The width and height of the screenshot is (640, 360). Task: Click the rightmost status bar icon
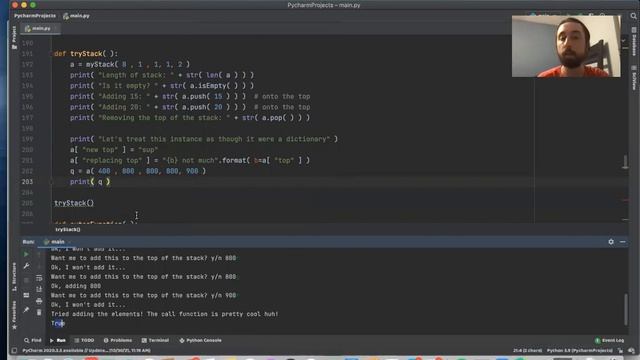pyautogui.click(x=632, y=350)
